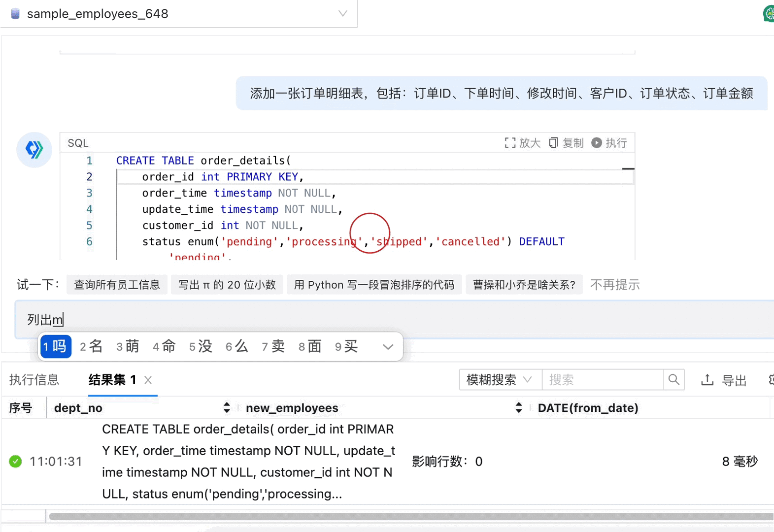Expand the IME candidate list chevron

(388, 347)
